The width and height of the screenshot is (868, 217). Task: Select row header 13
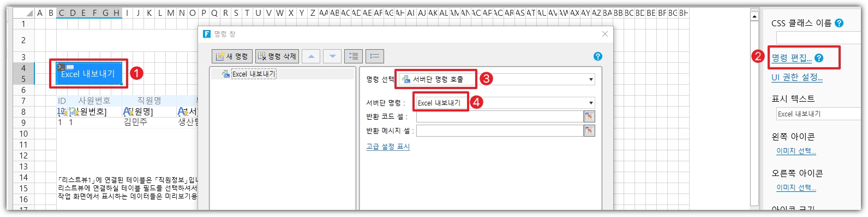point(23,166)
